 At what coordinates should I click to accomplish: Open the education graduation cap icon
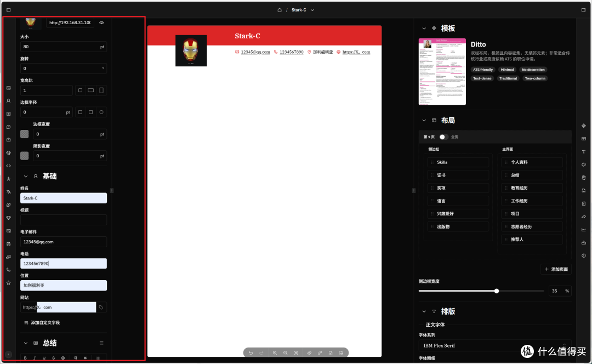8,153
